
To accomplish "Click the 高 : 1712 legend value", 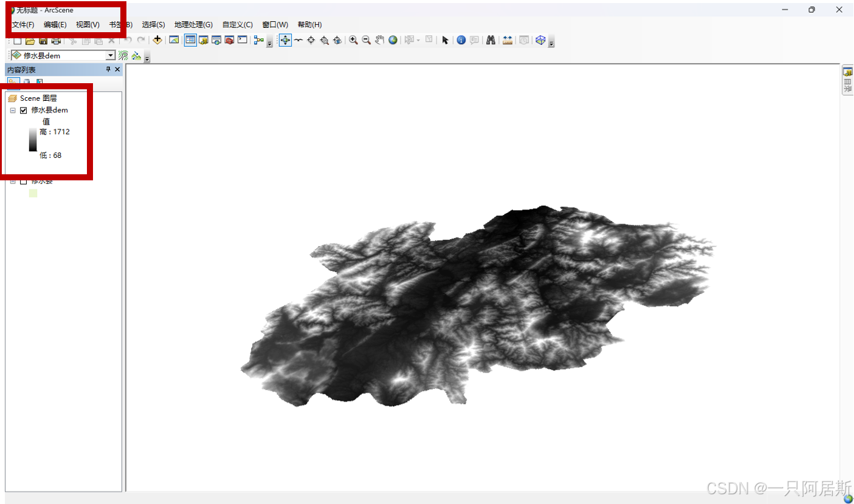I will tap(55, 132).
